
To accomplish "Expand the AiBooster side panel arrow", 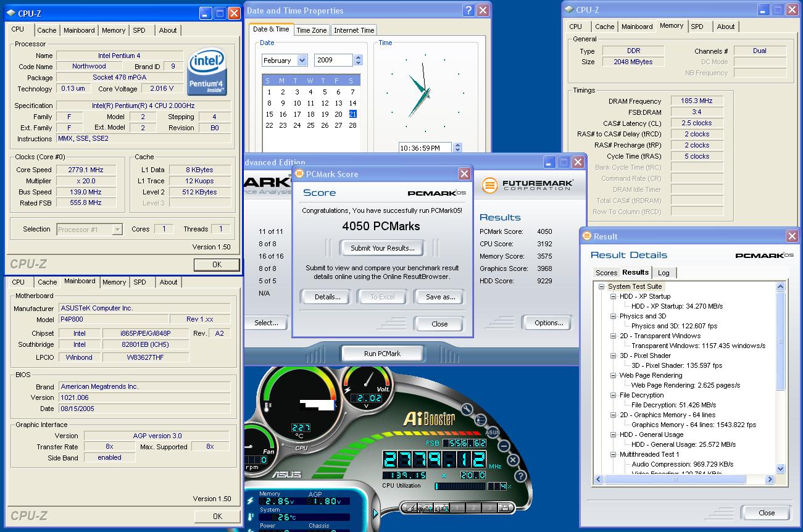I will (376, 513).
